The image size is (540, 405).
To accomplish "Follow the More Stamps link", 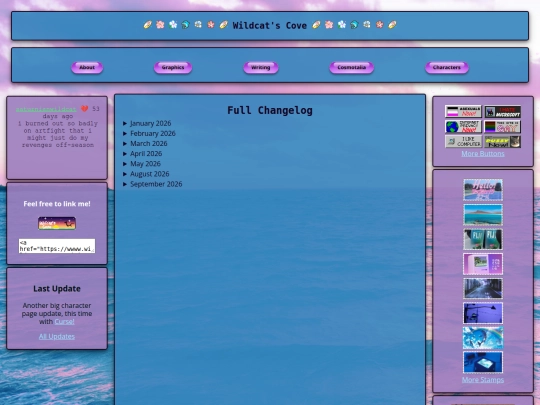I will [483, 380].
